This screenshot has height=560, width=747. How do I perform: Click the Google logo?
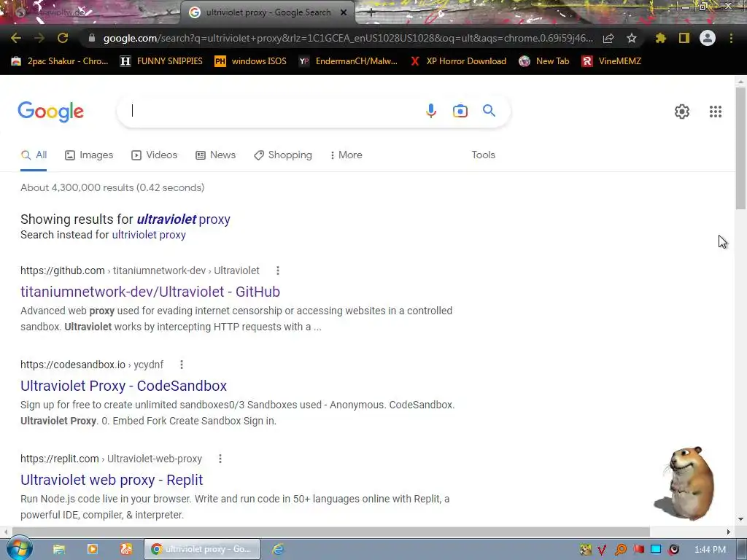click(x=50, y=112)
